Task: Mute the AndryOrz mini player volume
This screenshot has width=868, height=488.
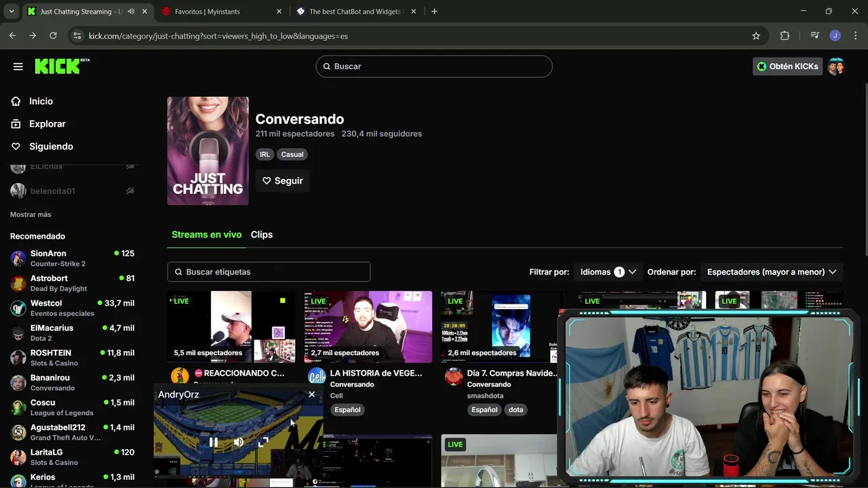Action: tap(239, 442)
